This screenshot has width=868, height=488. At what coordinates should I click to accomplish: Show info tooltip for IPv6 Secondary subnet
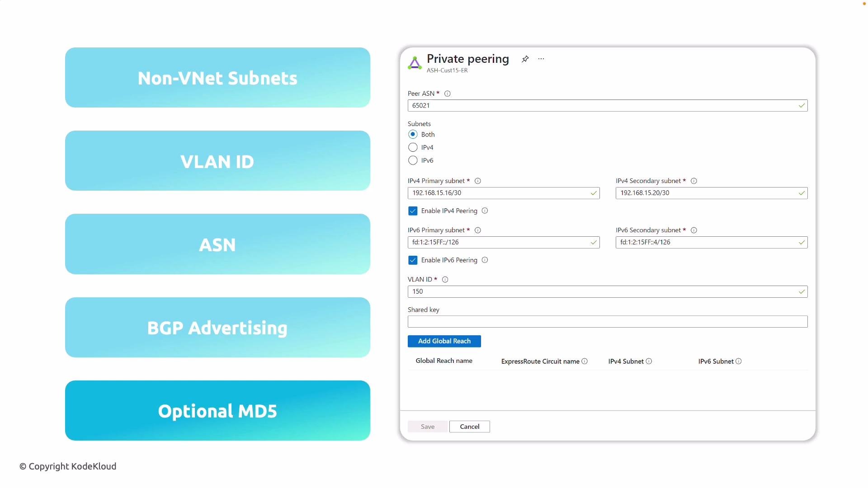694,230
